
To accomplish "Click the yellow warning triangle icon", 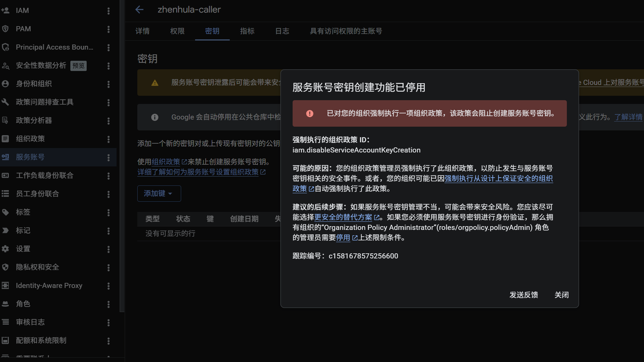I will pyautogui.click(x=155, y=83).
